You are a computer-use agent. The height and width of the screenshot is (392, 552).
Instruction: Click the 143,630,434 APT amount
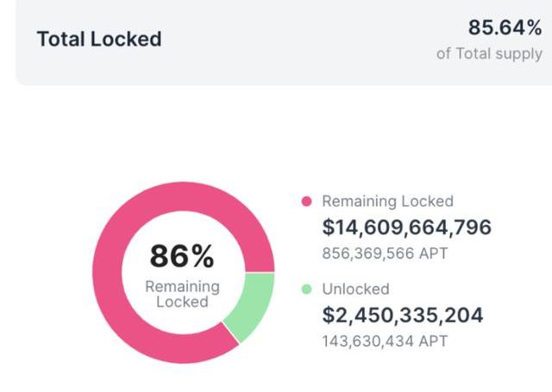point(385,342)
